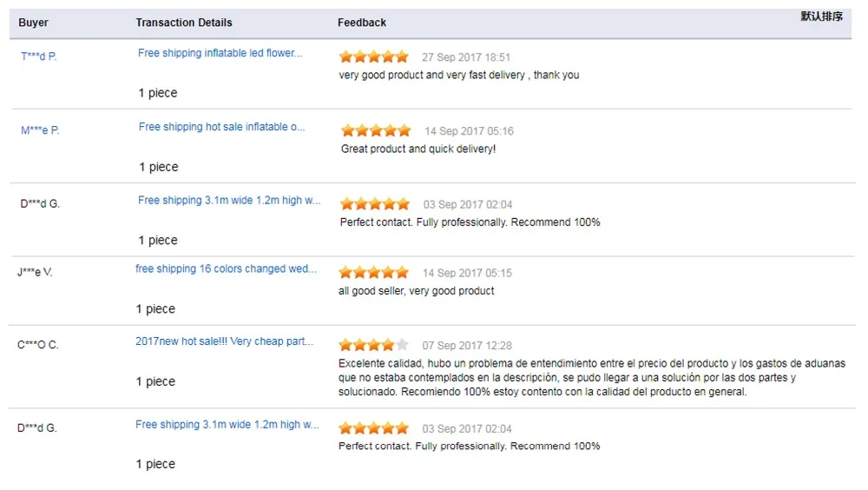Click the star rating on M***e P.'s review
Screen dimensions: 868x490
(x=376, y=131)
